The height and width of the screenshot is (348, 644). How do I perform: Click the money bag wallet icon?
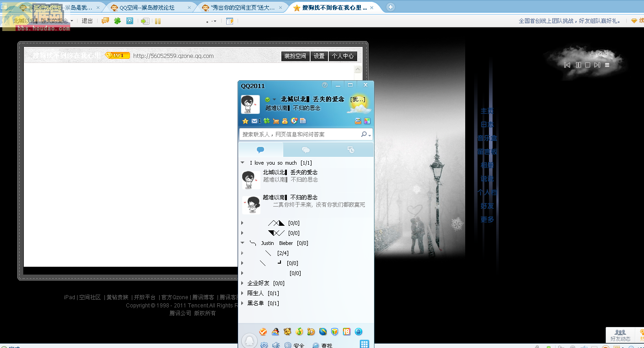(x=285, y=121)
